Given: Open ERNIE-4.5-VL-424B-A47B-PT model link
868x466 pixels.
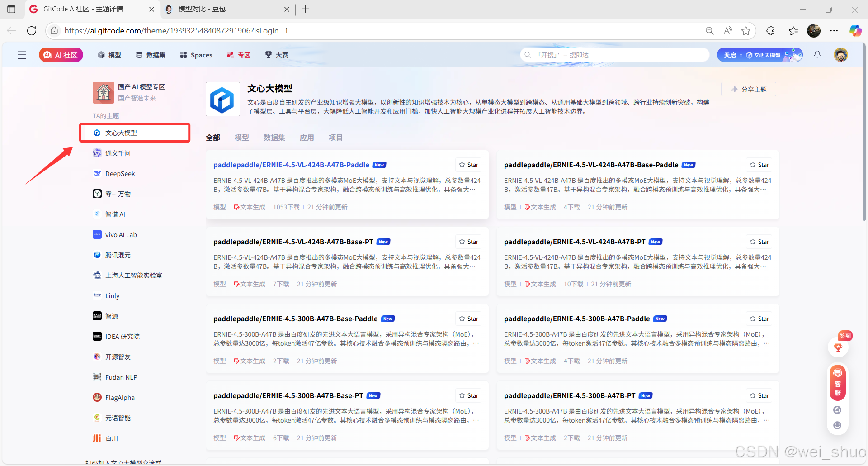Looking at the screenshot, I should (x=575, y=242).
